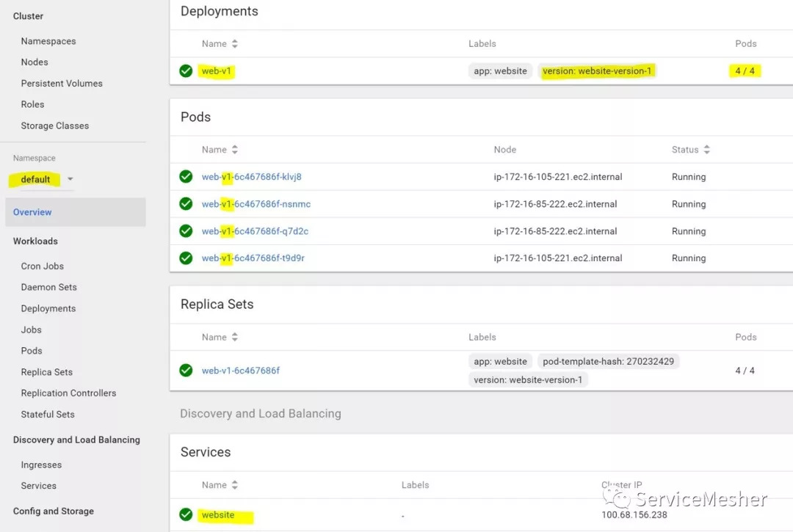Open pod web-v1-6c467686f-q7d2c

[255, 231]
